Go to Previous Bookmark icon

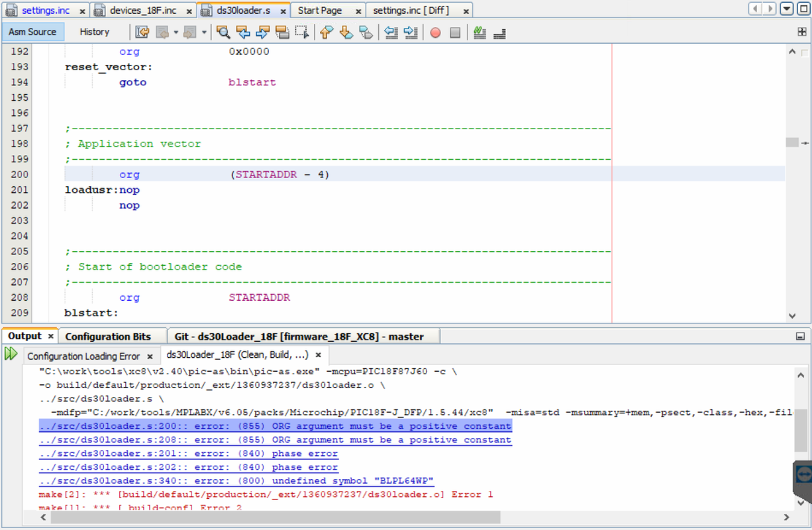tap(326, 32)
